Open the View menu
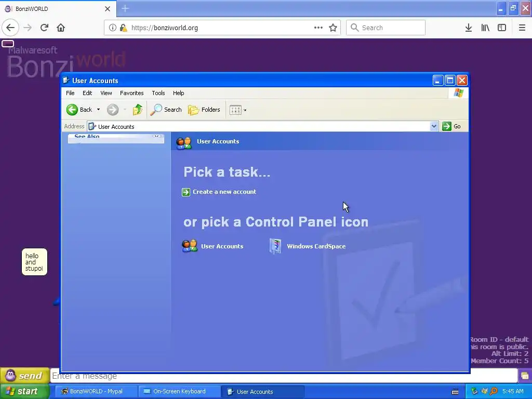 point(106,93)
